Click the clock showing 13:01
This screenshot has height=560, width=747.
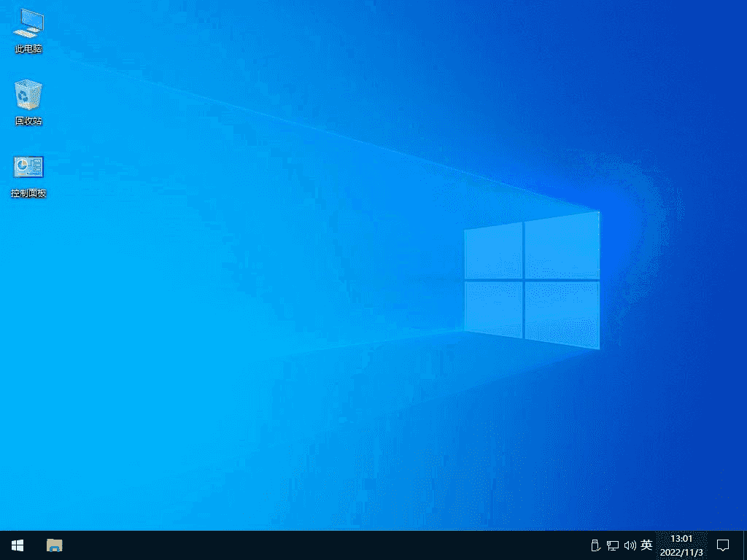tap(682, 540)
